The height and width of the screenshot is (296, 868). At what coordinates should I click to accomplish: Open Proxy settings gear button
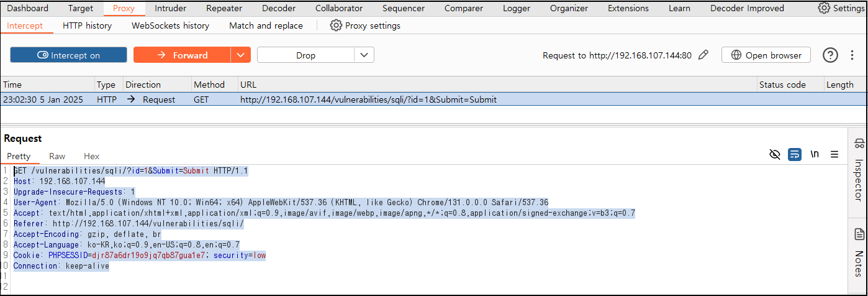[365, 25]
